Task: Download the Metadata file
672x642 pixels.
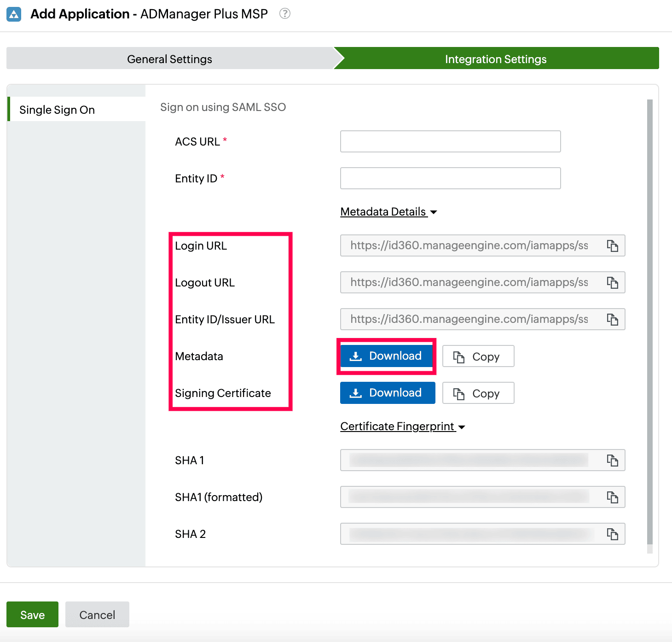Action: tap(387, 356)
